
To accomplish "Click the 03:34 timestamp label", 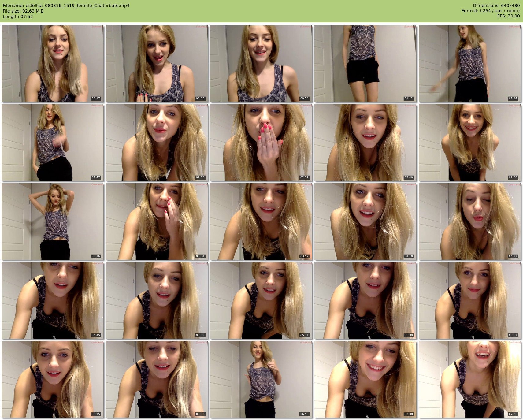I will click(200, 256).
